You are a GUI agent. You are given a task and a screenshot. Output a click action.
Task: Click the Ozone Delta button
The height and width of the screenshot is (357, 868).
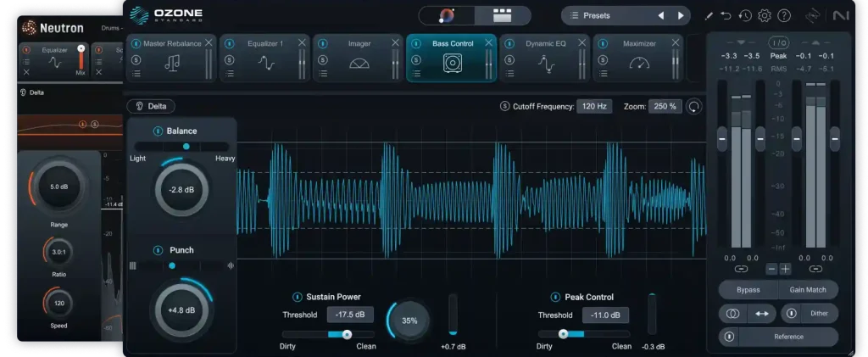151,106
